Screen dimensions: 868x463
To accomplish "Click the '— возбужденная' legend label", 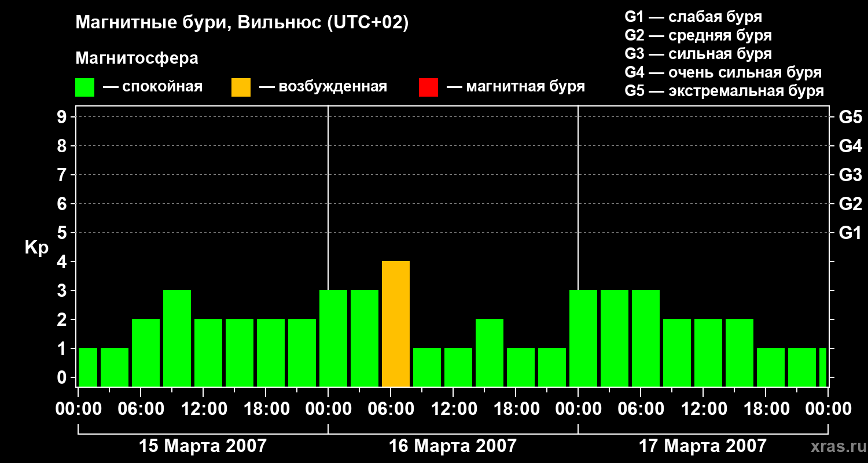I will tap(323, 87).
